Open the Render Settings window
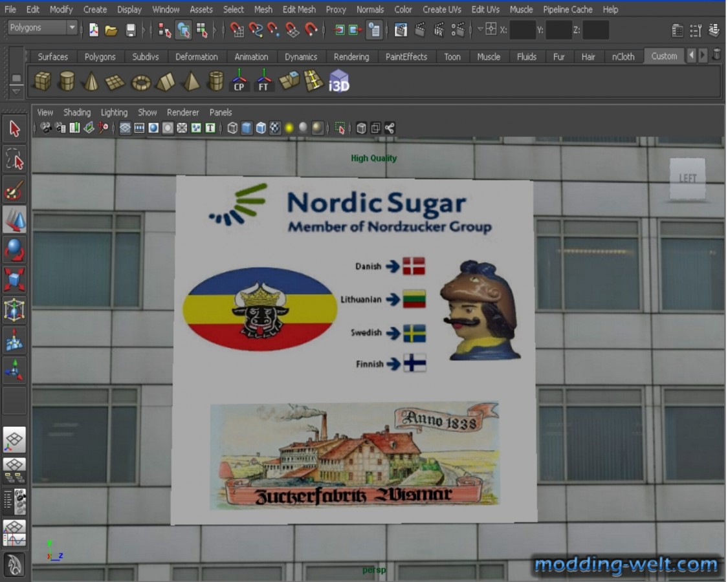Viewport: 728px width, 582px height. [x=458, y=30]
